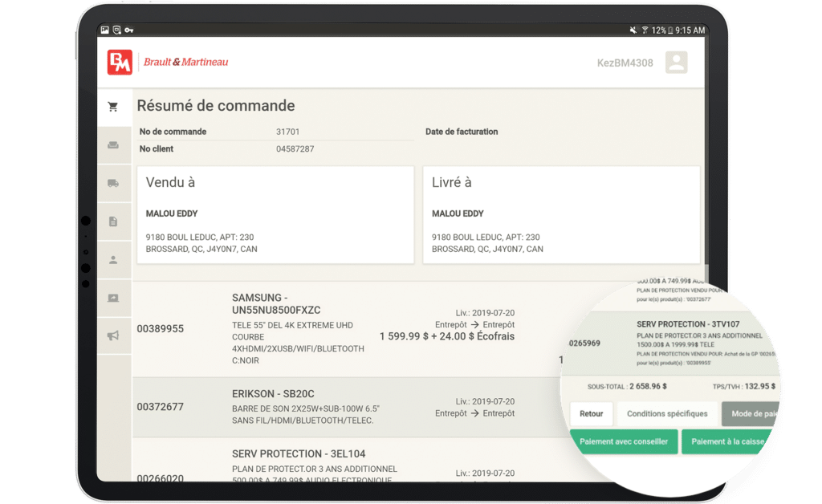The image size is (822, 504).
Task: Select Paiement à la caisse
Action: (727, 441)
